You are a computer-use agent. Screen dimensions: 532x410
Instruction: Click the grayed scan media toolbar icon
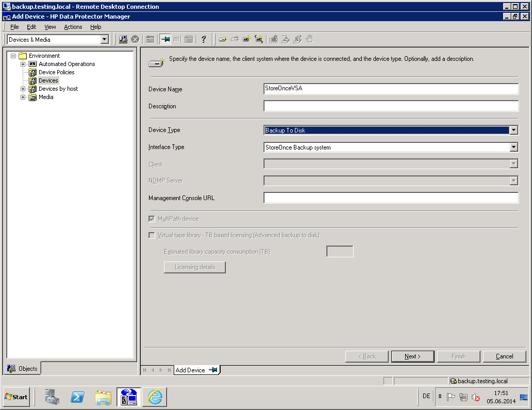pyautogui.click(x=297, y=39)
